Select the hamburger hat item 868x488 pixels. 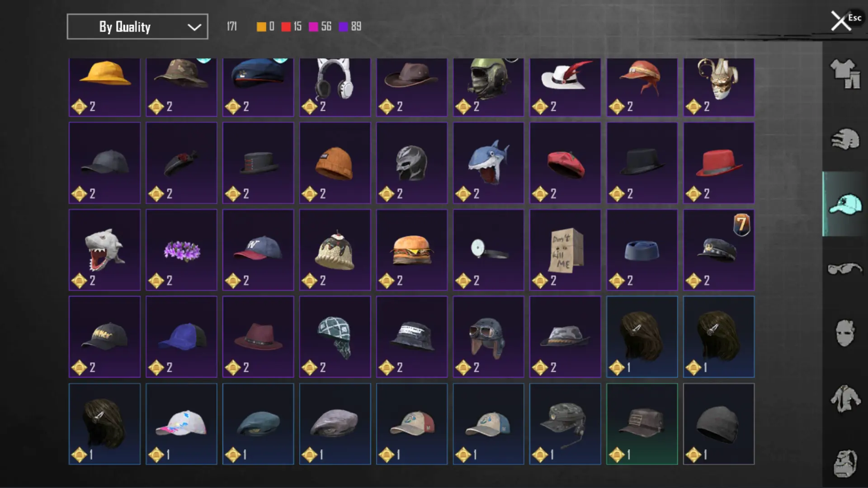412,250
